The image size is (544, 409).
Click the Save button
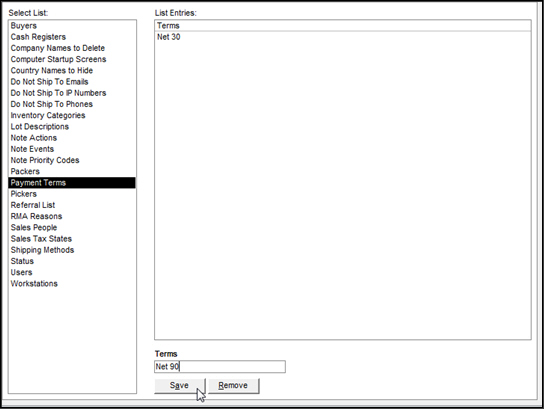[180, 385]
